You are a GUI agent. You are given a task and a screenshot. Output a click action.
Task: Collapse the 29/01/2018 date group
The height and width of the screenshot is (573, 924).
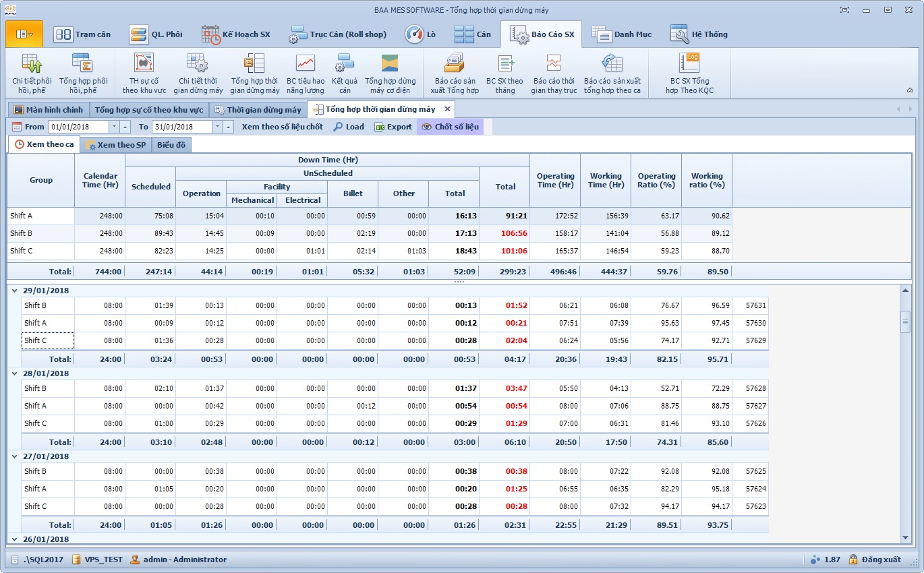pos(14,291)
